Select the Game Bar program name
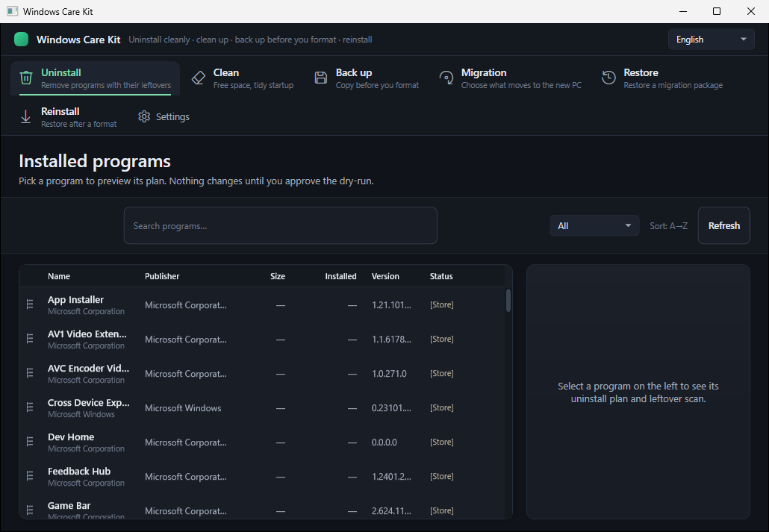Screen dimensions: 769x532 pyautogui.click(x=69, y=506)
